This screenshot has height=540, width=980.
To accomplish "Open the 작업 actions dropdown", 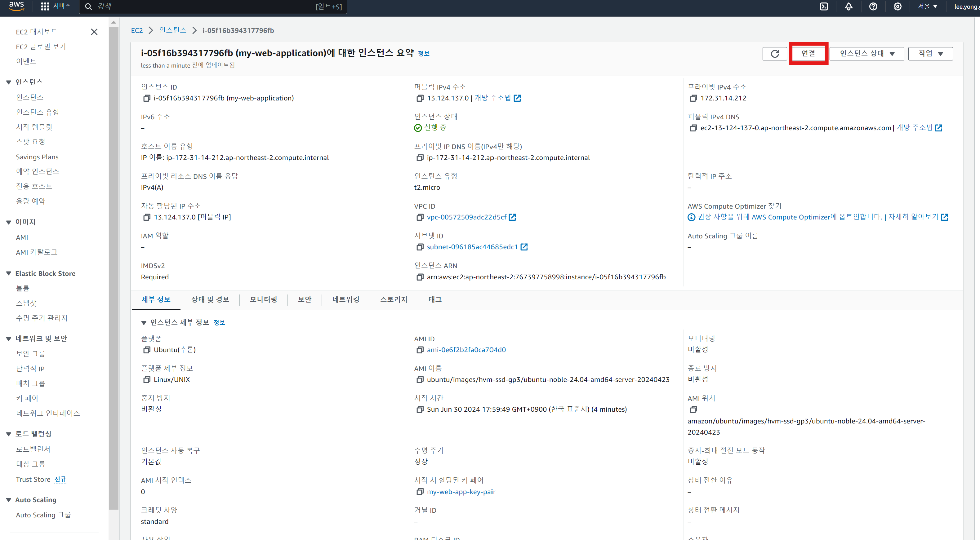I will pos(930,54).
